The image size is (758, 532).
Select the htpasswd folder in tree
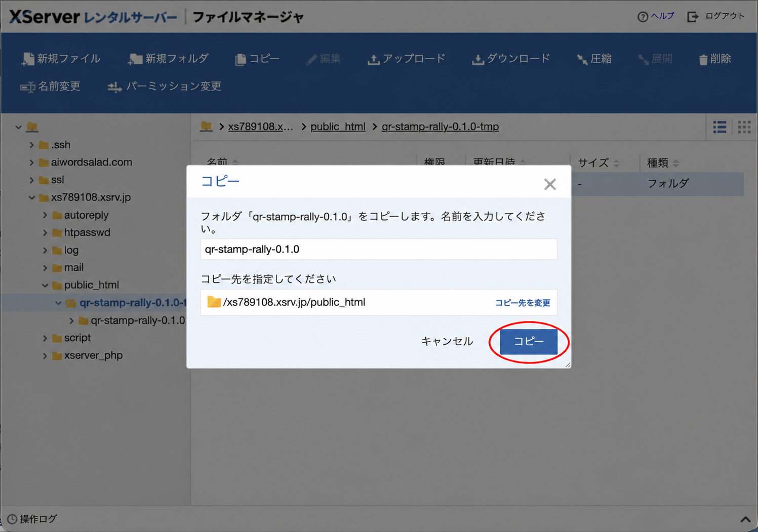point(81,233)
